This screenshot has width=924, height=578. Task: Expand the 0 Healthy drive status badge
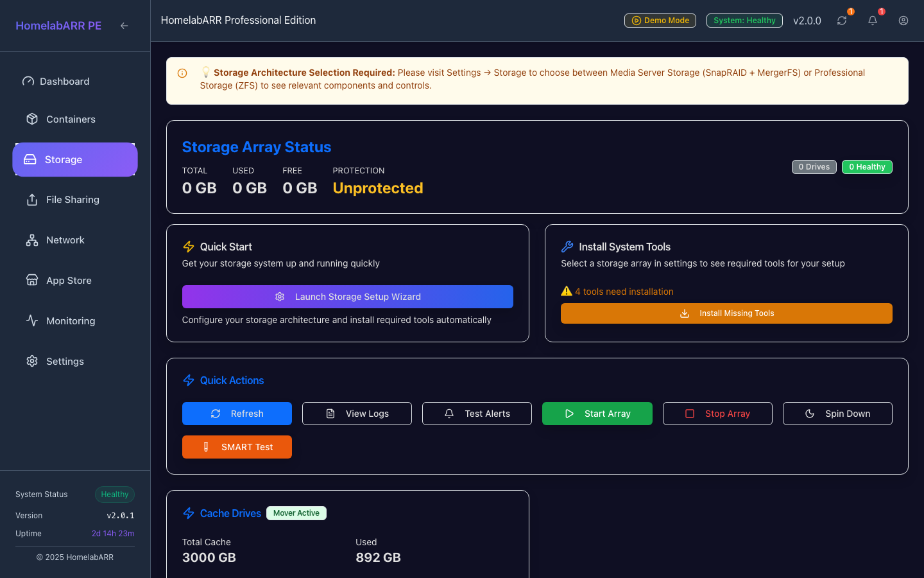coord(867,166)
